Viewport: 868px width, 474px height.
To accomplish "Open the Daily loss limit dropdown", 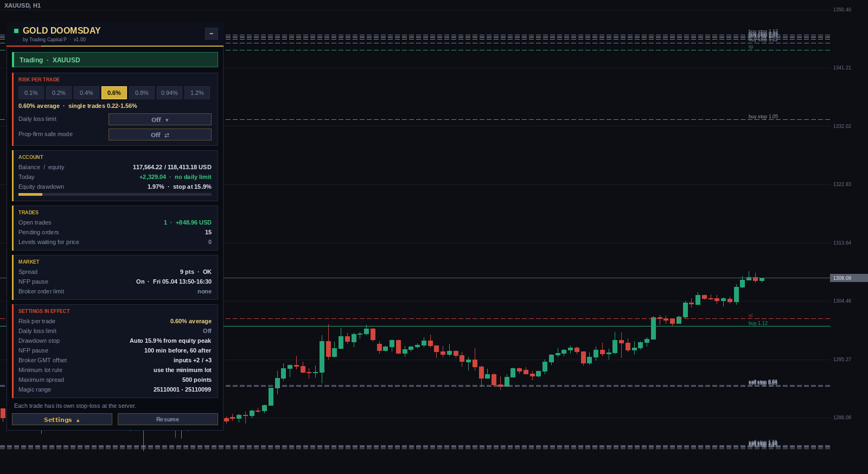I will 160,119.
